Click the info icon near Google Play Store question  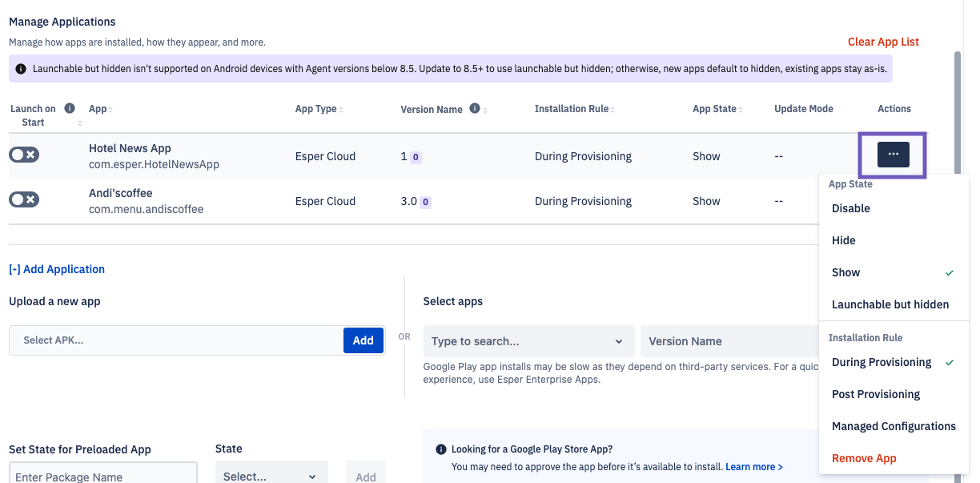coord(441,448)
